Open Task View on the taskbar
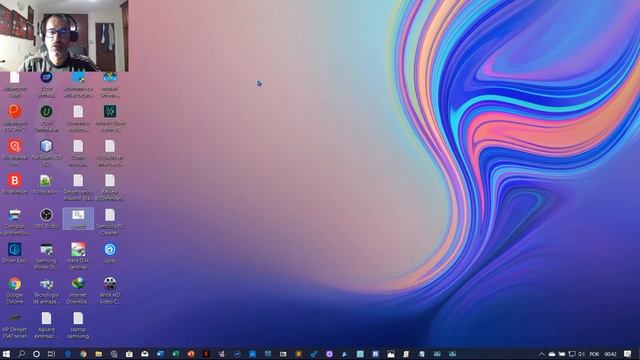640x360 pixels. pos(51,354)
